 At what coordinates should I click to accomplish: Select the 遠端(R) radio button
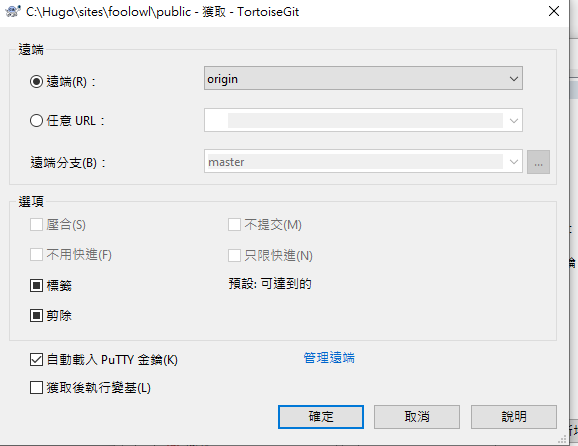[x=36, y=81]
